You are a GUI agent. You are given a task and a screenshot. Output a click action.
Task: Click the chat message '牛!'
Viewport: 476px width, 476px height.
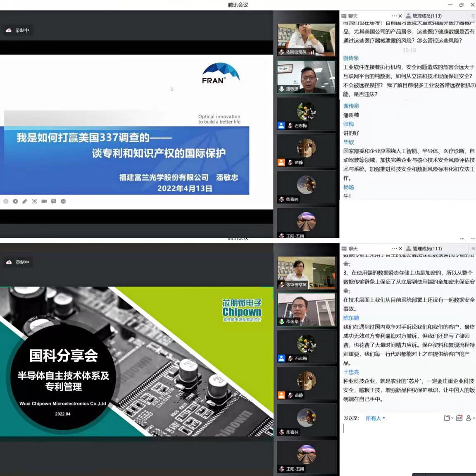347,196
